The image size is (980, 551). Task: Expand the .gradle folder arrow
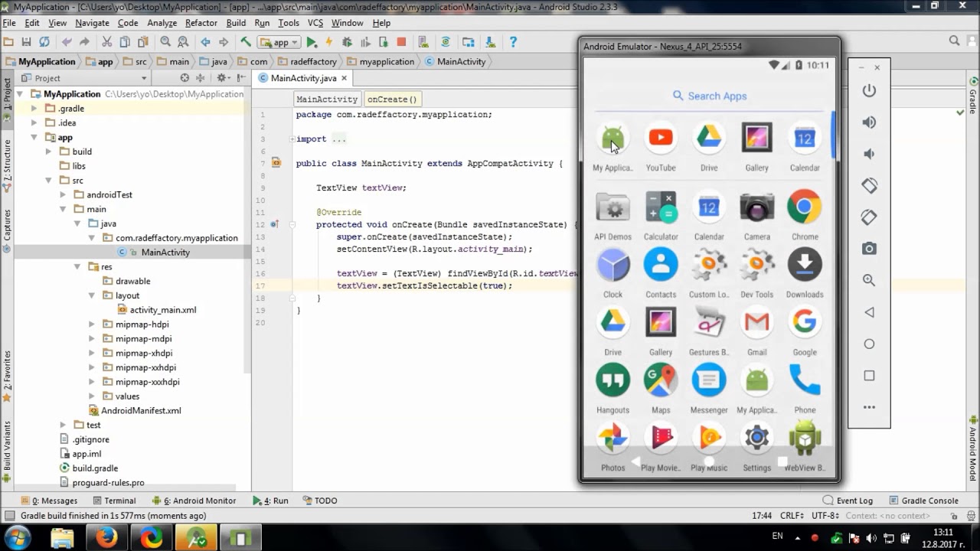click(34, 109)
